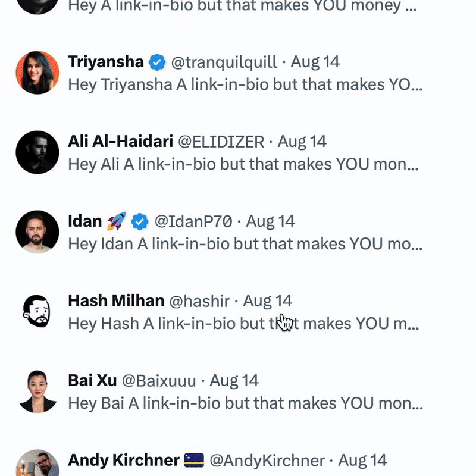Click Ali Al-Haidari's profile avatar
Screen dimensions: 476x476
pos(37,152)
